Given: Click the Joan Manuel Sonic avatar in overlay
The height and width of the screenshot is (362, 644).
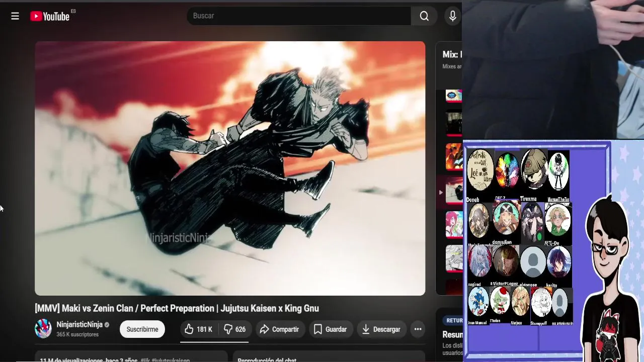Looking at the screenshot, I should click(478, 302).
